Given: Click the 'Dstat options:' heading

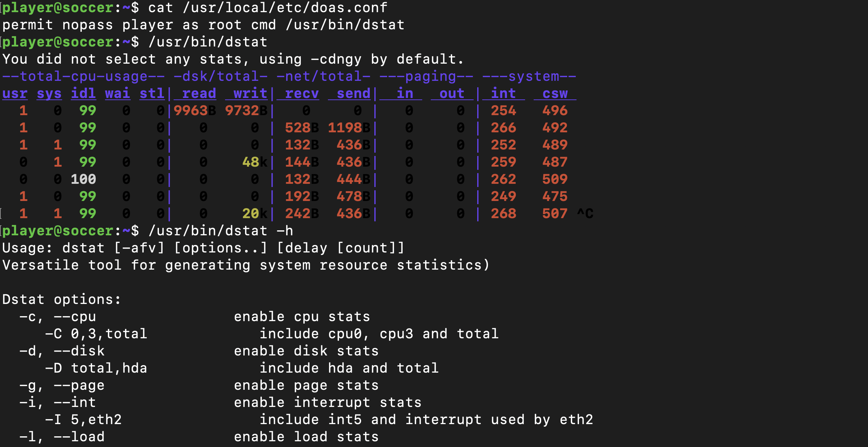Looking at the screenshot, I should pyautogui.click(x=62, y=299).
